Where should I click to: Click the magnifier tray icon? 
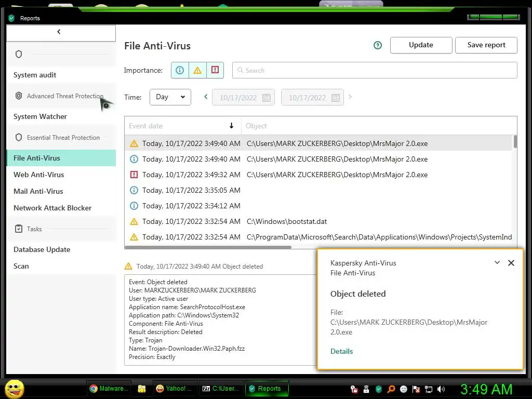coord(391,389)
